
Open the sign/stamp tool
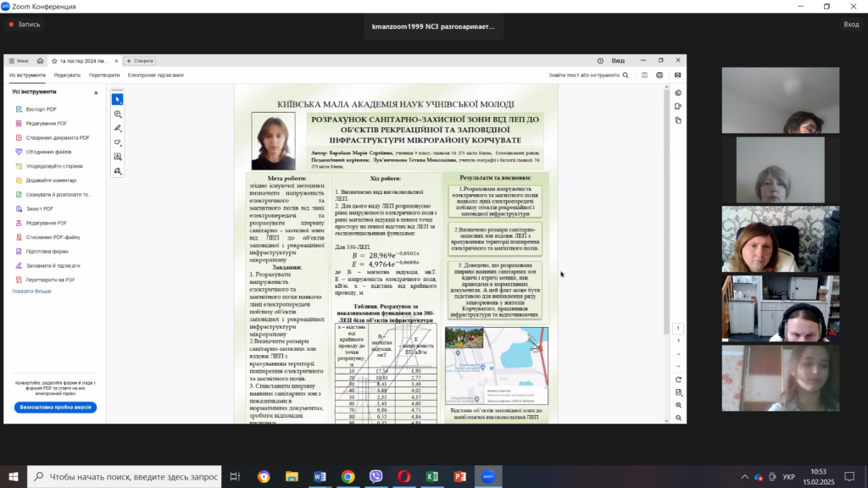click(117, 171)
